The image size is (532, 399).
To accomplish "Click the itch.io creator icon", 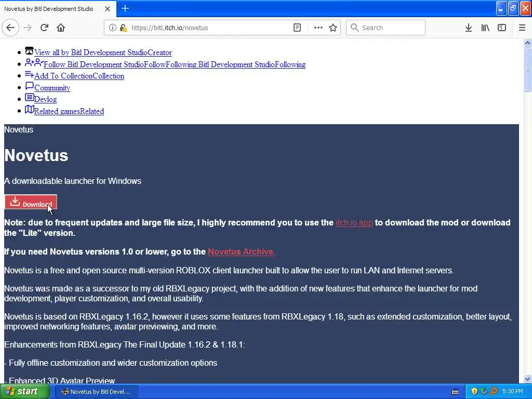I will tap(29, 51).
